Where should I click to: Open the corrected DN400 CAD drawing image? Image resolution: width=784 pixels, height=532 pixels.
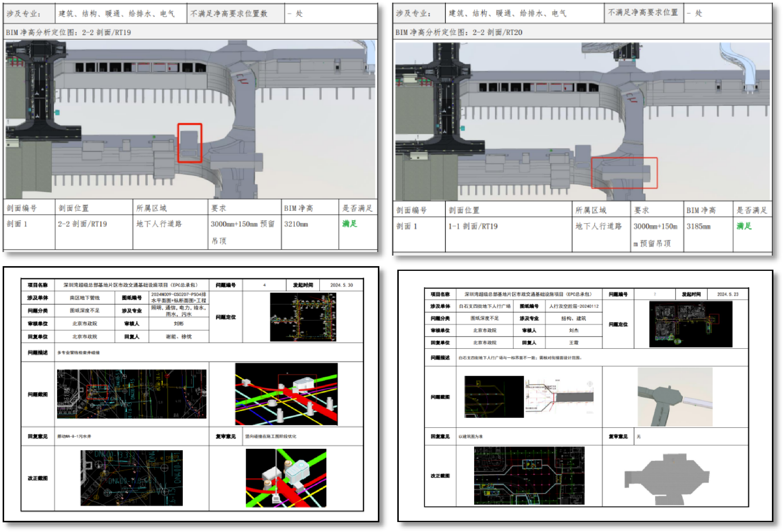[132, 478]
